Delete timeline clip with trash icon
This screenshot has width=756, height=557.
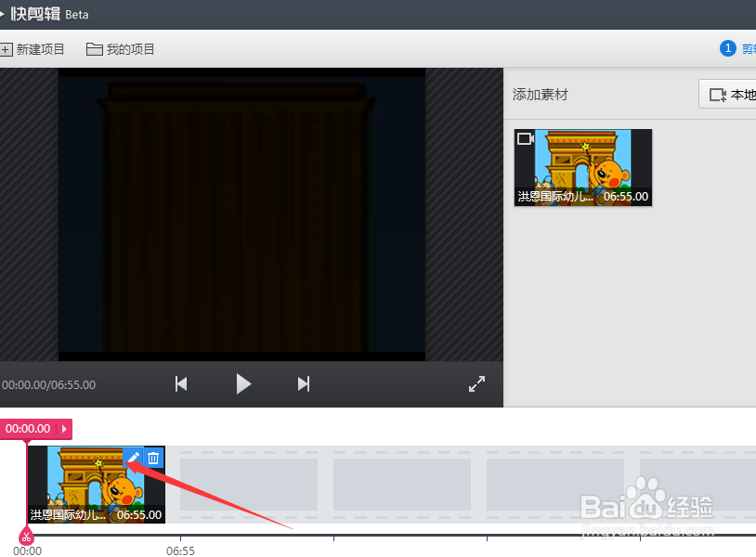point(153,458)
